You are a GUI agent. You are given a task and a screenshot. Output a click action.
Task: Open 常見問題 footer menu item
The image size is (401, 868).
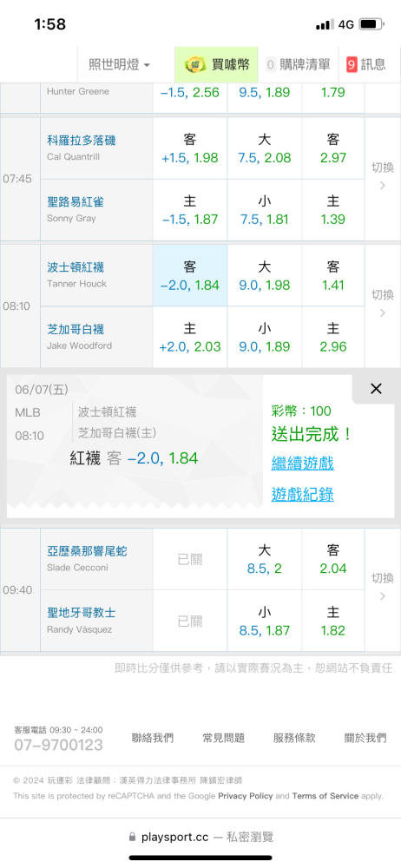223,738
